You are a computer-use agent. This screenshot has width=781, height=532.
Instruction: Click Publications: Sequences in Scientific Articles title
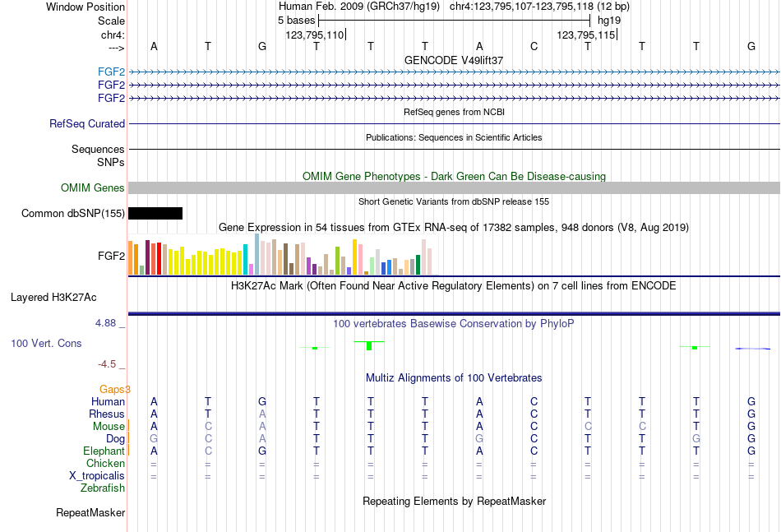click(454, 137)
